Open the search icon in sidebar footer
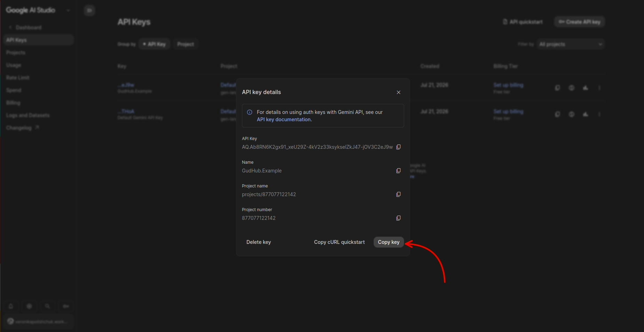The image size is (644, 332). (48, 306)
